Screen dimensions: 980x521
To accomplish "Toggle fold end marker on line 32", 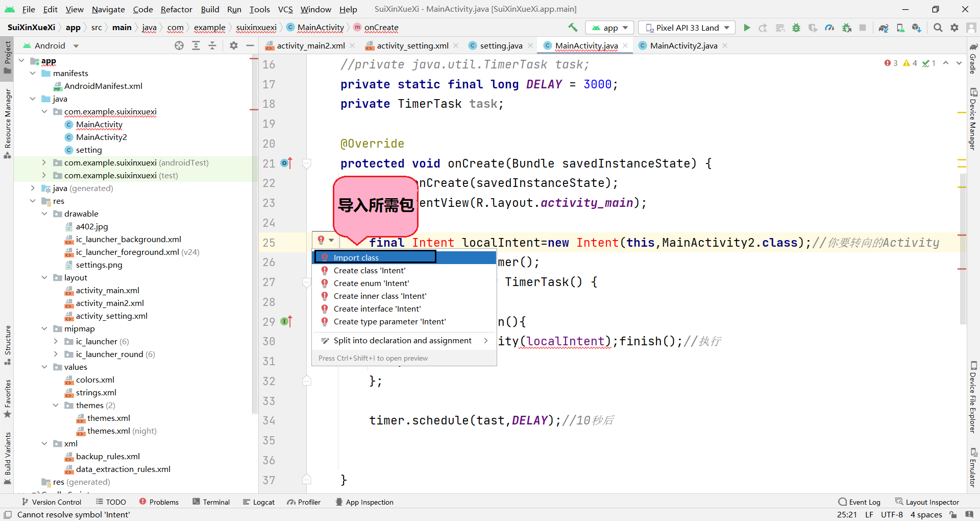I will [x=307, y=381].
